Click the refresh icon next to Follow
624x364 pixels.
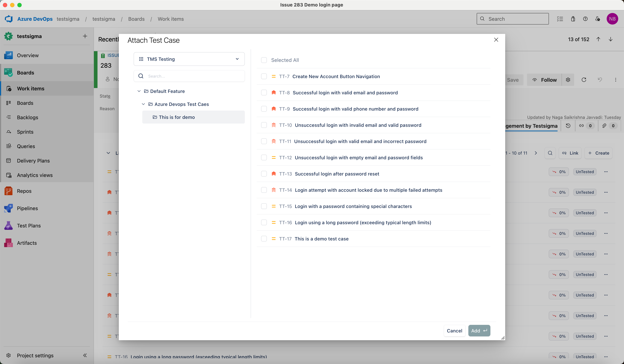pyautogui.click(x=584, y=80)
